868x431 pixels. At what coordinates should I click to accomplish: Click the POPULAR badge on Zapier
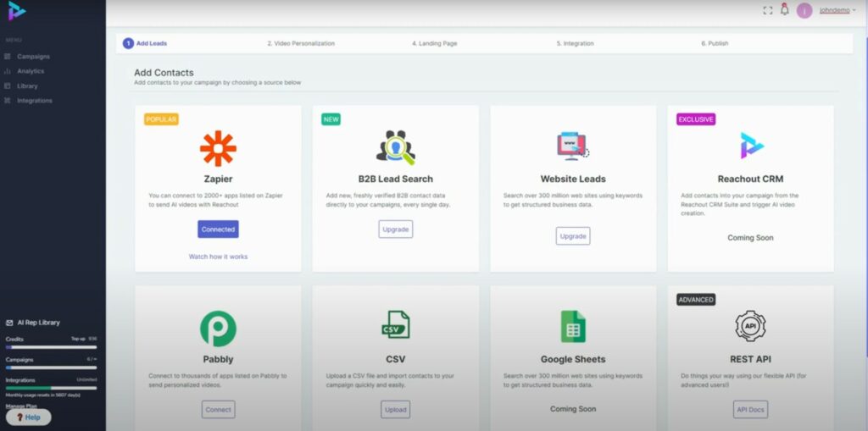[x=161, y=119]
